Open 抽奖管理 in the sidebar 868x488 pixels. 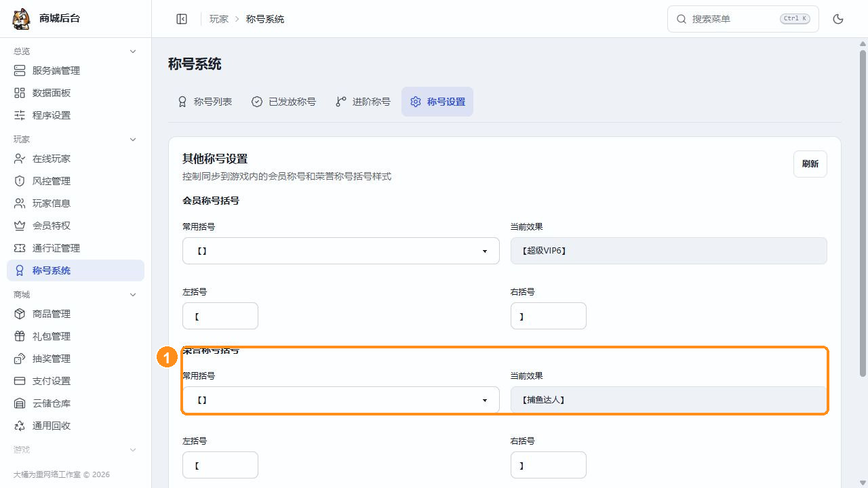click(75, 359)
